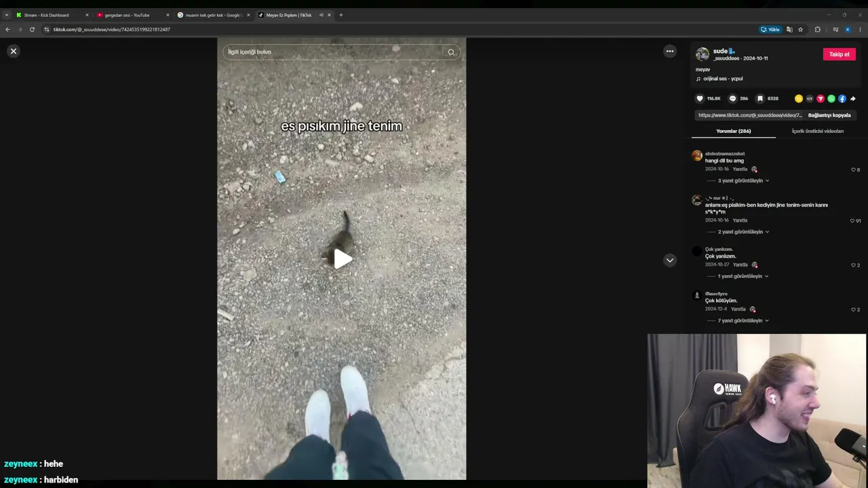Open comments via speech bubble icon
This screenshot has width=868, height=488.
pyautogui.click(x=732, y=98)
